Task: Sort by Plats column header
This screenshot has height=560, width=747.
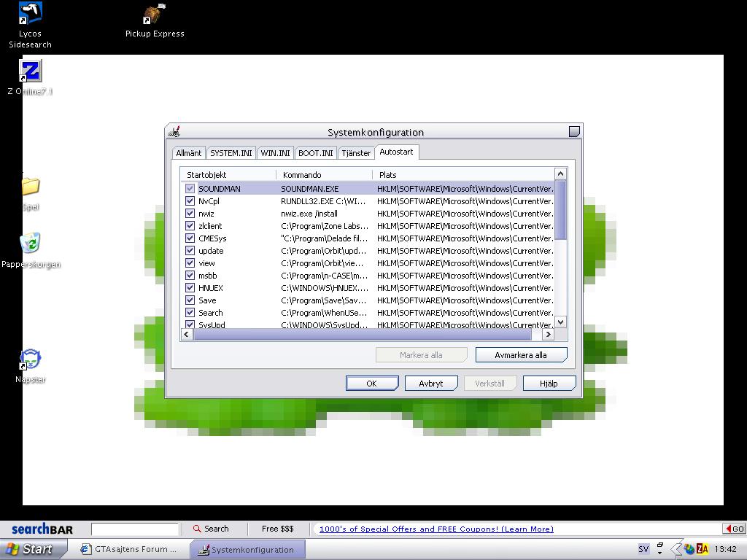Action: pos(463,175)
